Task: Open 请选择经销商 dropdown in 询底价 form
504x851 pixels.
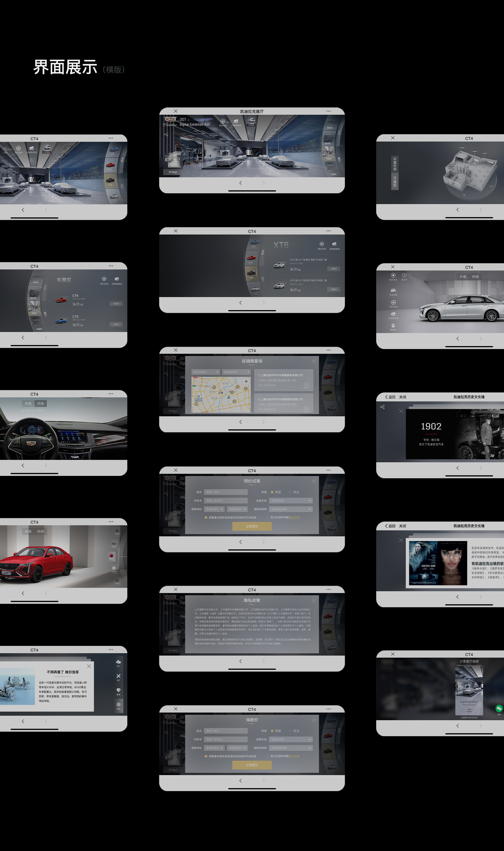Action: (x=291, y=748)
